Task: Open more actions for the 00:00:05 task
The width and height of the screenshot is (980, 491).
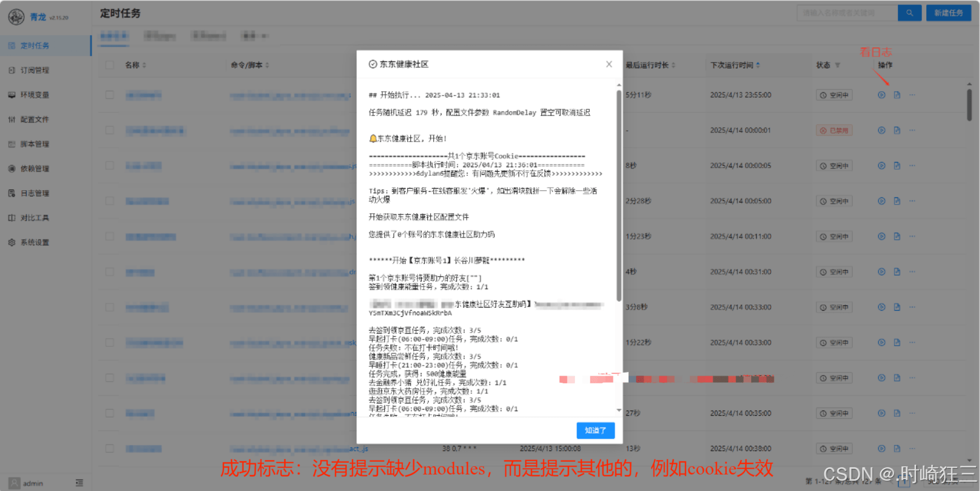Action: click(x=912, y=166)
